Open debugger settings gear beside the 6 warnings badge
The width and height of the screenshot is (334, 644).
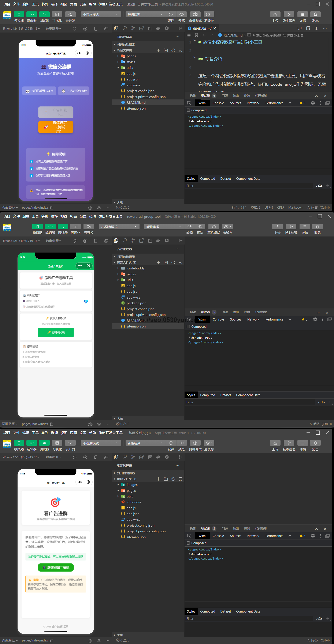(313, 103)
